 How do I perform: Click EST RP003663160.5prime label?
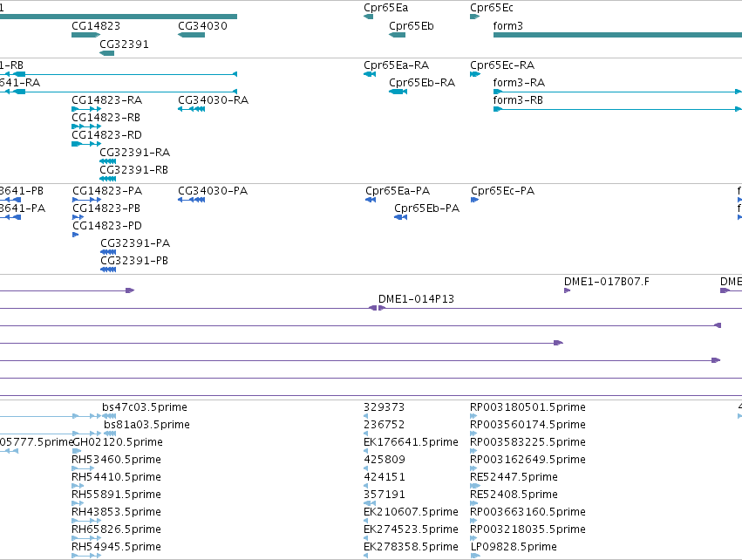pos(528,512)
